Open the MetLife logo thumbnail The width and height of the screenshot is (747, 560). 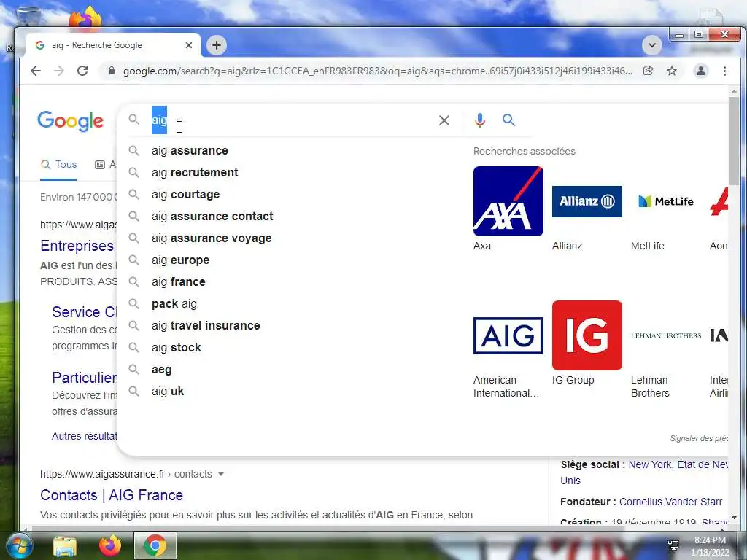coord(665,201)
